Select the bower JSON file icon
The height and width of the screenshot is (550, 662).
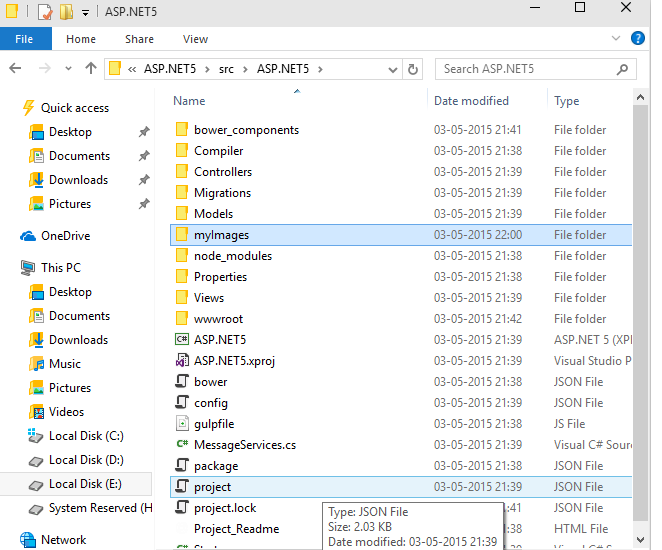pos(182,382)
